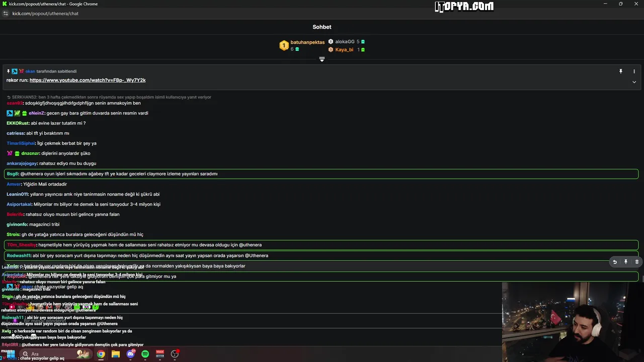Click the pin icon on pinned message
This screenshot has width=644, height=362.
(621, 71)
